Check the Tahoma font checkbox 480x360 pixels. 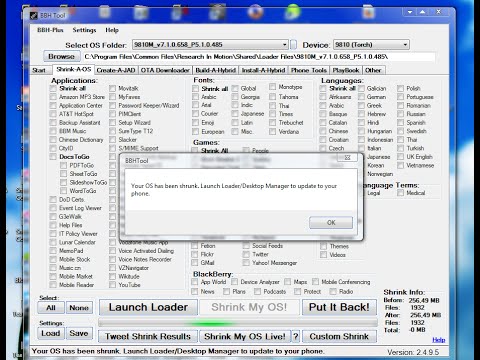[273, 97]
